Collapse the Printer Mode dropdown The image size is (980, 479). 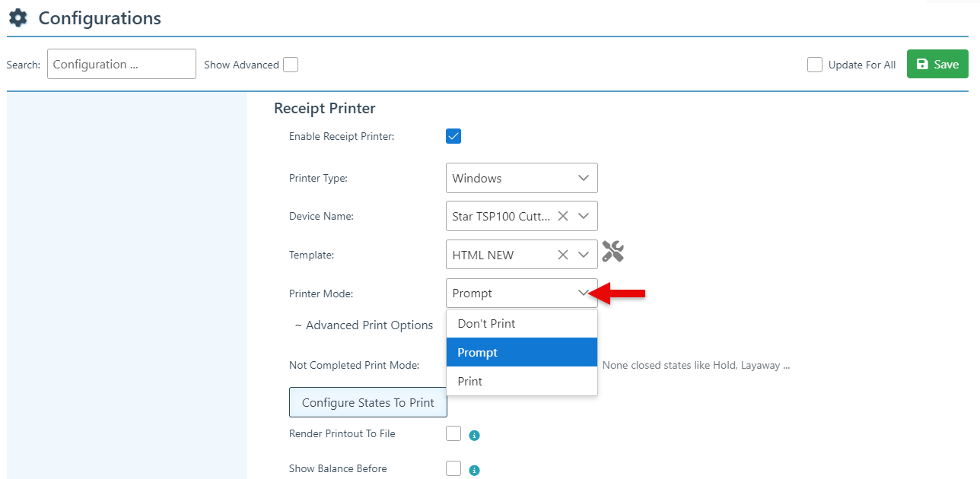pyautogui.click(x=584, y=293)
